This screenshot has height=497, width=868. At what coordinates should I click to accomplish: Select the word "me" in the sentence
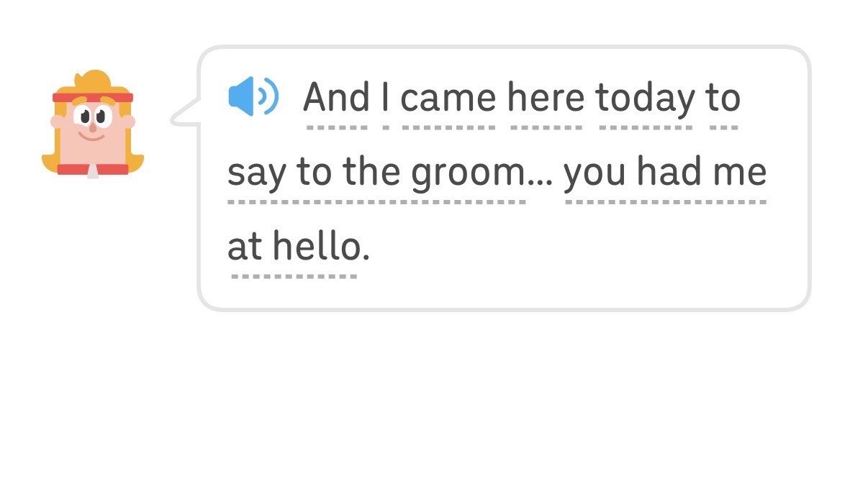click(740, 173)
